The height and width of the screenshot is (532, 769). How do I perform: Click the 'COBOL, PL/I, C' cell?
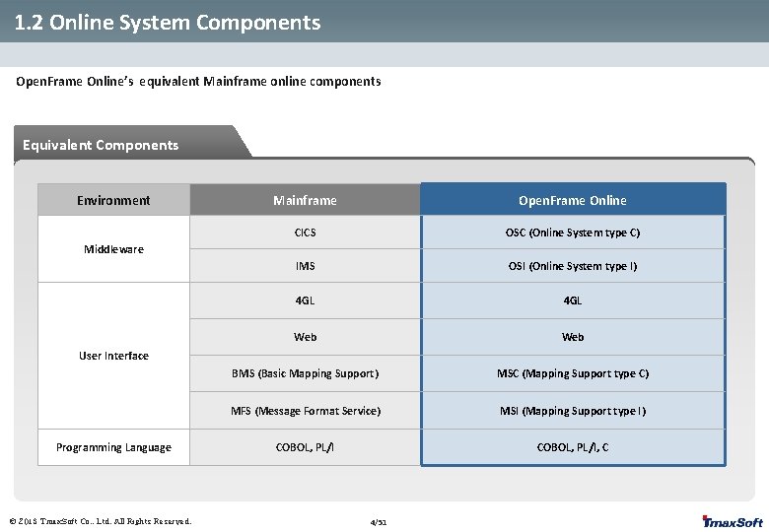[573, 447]
